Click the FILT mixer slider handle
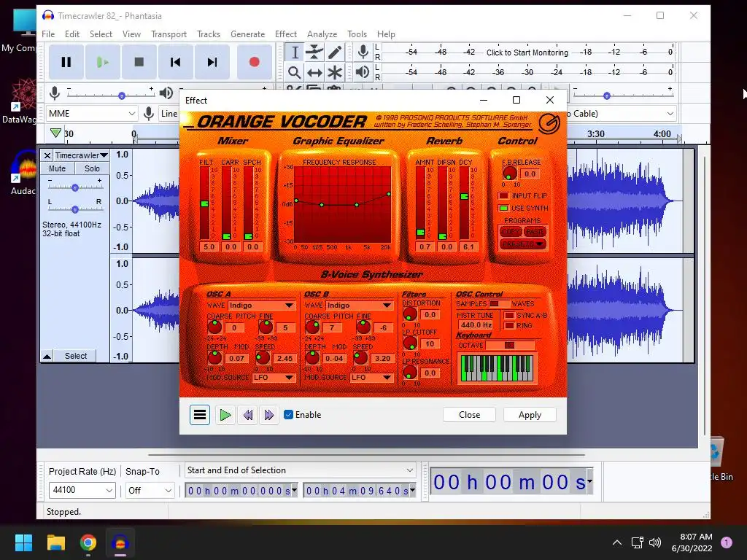The width and height of the screenshot is (747, 560). [x=205, y=204]
